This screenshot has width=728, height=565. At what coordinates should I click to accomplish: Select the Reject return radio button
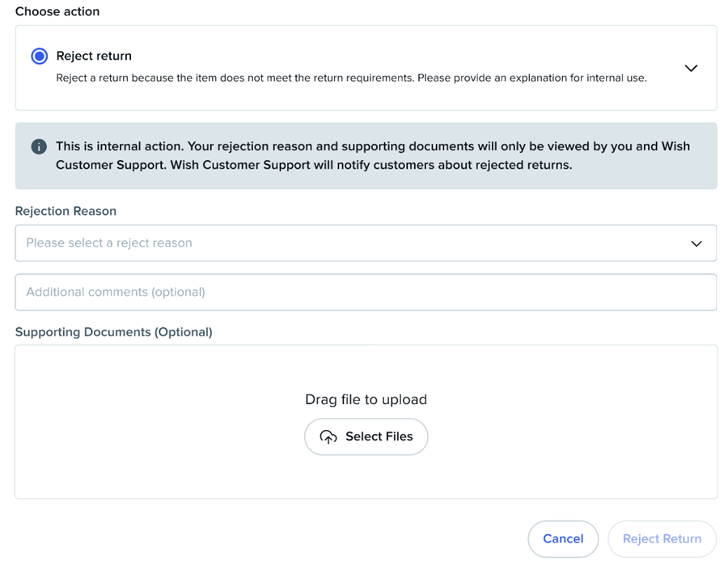click(39, 57)
